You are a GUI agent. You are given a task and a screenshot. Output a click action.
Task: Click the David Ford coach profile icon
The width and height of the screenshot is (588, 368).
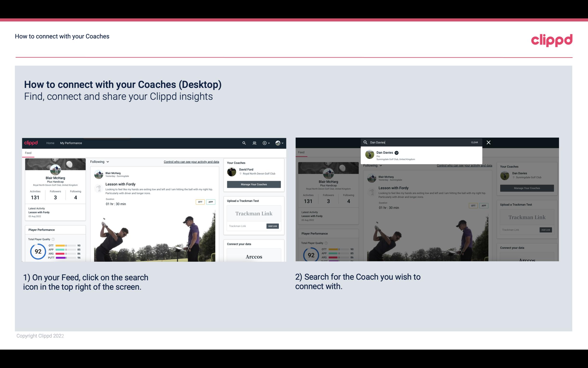pyautogui.click(x=232, y=171)
